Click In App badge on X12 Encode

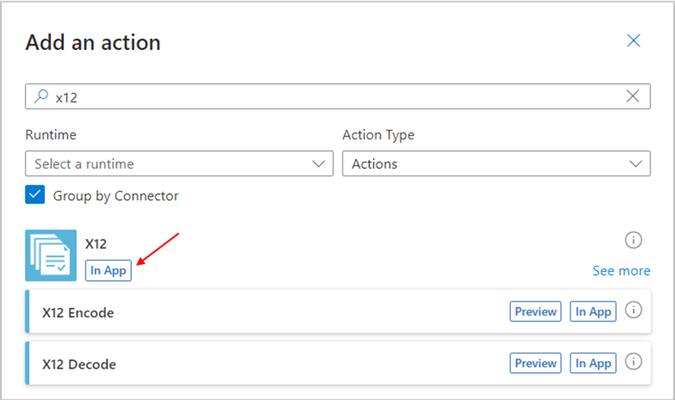click(593, 311)
